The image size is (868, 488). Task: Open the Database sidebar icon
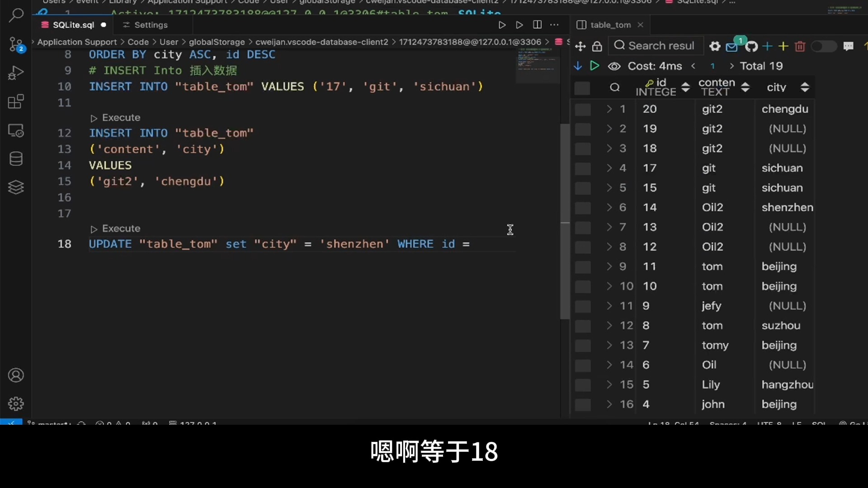(x=16, y=159)
